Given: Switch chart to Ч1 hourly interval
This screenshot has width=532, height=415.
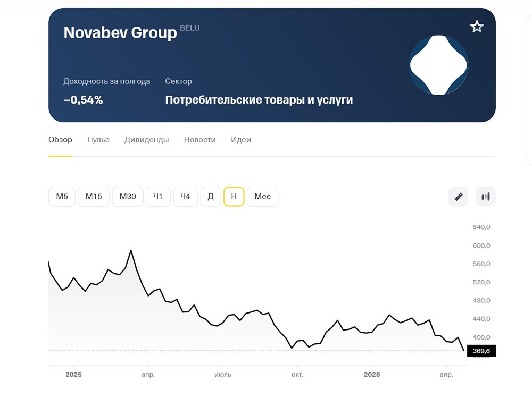Looking at the screenshot, I should coord(158,197).
